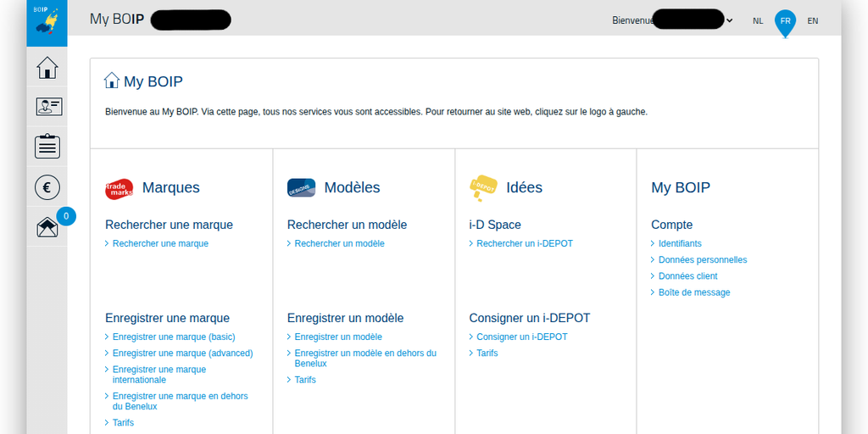Open Enregistrer une marque internationale link
The width and height of the screenshot is (868, 434).
coord(159,375)
